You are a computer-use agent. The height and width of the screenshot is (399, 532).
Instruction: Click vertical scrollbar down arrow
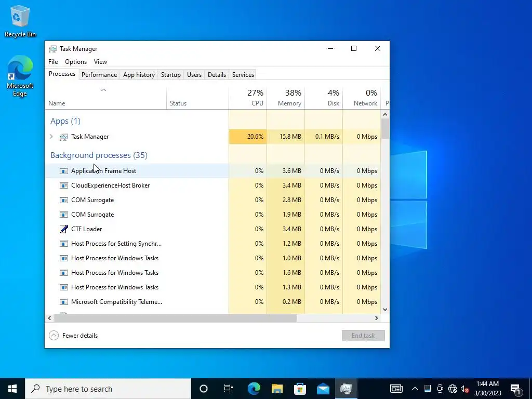pos(385,310)
